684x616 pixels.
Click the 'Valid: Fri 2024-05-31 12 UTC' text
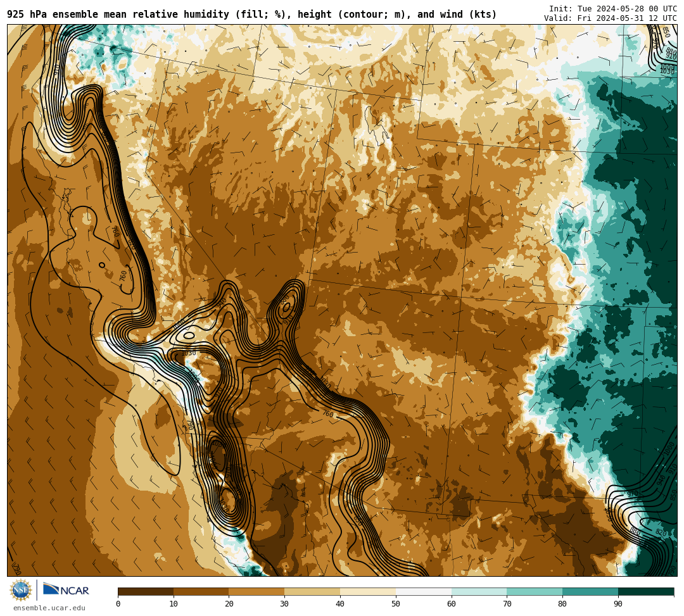coord(611,18)
